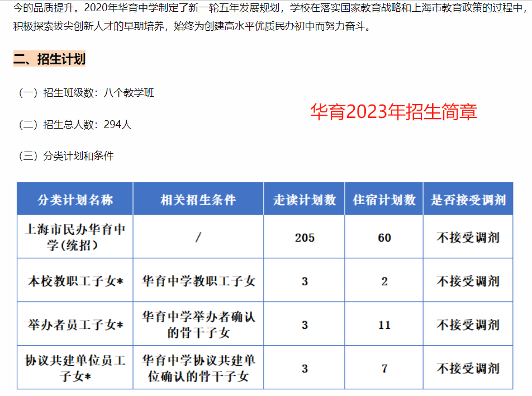This screenshot has width=532, height=396.
Task: Click the cell 上海市民办华育中学(统招)
Action: (75, 237)
